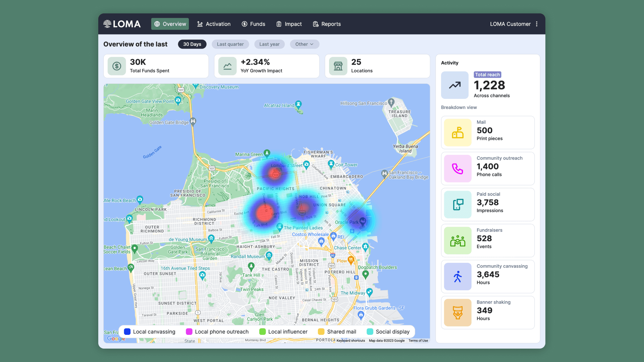Viewport: 644px width, 362px height.
Task: Click the Locations storefront icon
Action: click(x=338, y=66)
